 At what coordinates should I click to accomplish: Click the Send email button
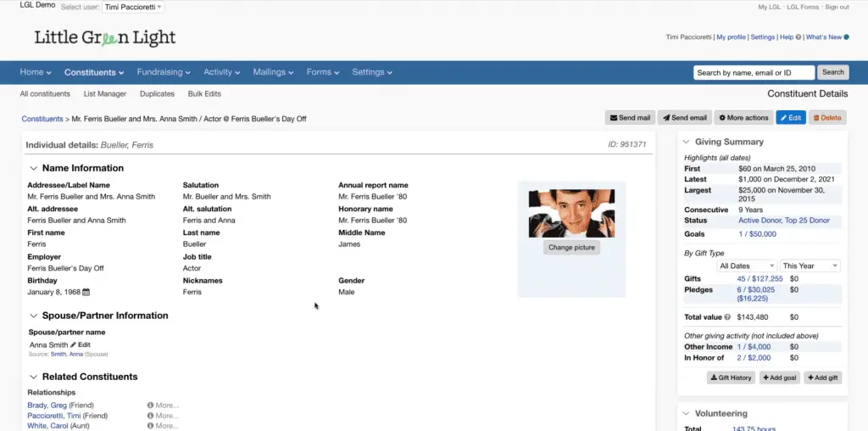[685, 117]
